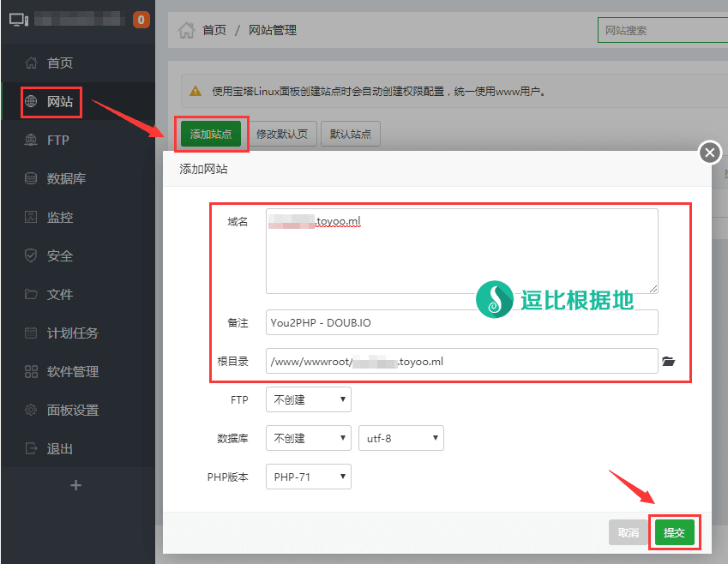Click the plus icon in sidebar
This screenshot has width=728, height=564.
75,485
